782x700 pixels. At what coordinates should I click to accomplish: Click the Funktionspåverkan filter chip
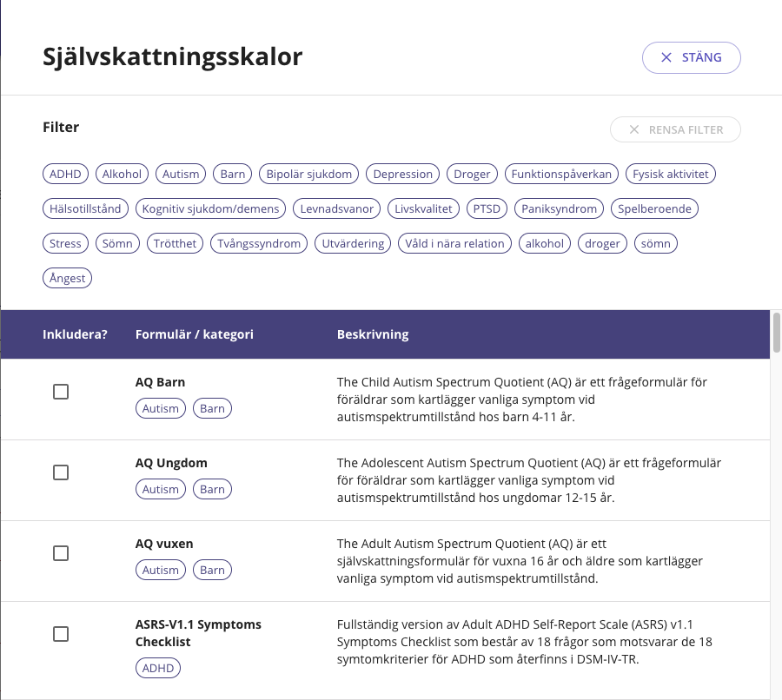click(561, 174)
